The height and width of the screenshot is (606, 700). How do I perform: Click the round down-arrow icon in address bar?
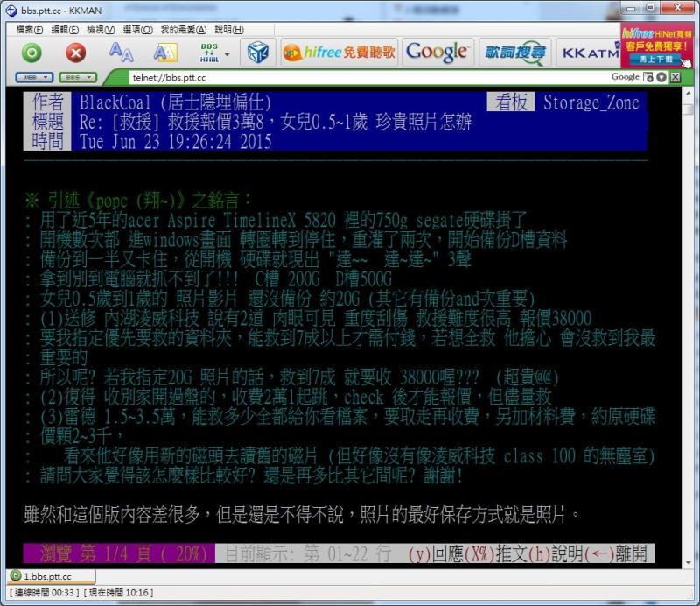tap(661, 77)
